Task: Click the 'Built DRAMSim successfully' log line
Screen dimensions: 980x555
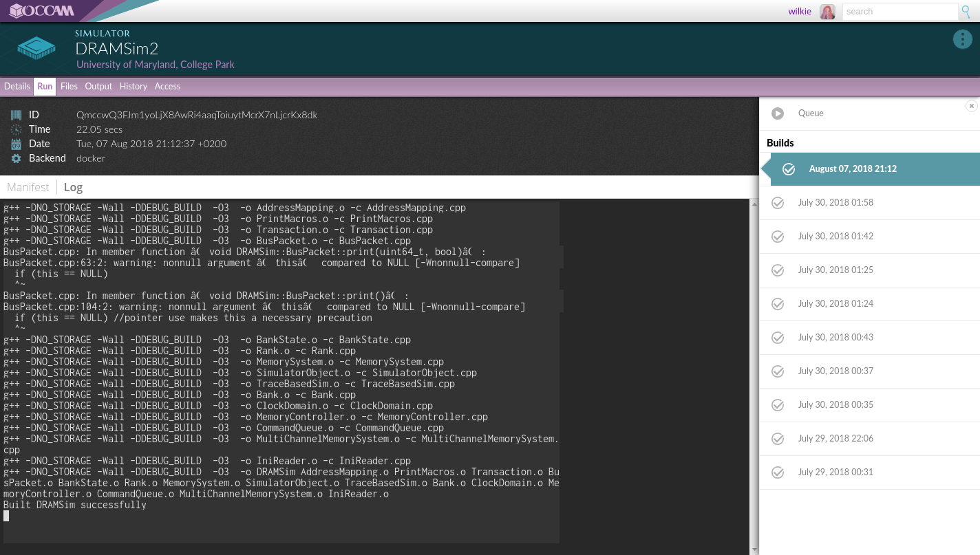Action: (75, 505)
